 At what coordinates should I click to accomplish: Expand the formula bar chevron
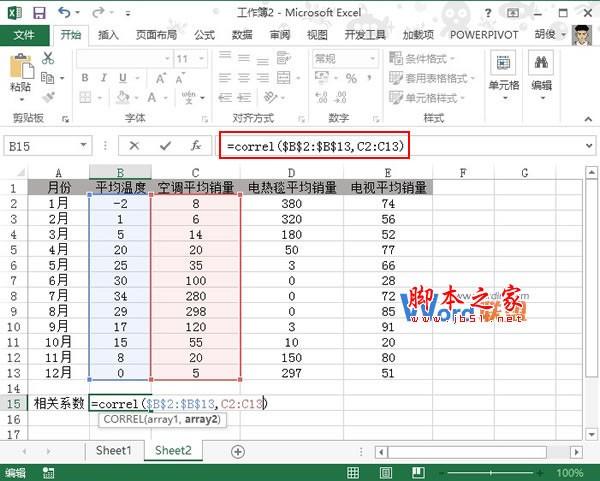(x=589, y=146)
